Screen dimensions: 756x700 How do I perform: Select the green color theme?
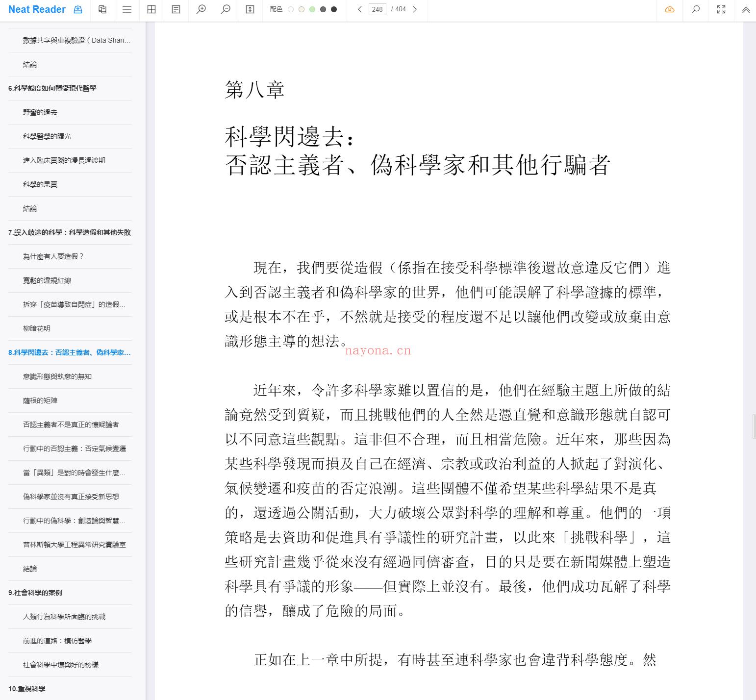312,9
